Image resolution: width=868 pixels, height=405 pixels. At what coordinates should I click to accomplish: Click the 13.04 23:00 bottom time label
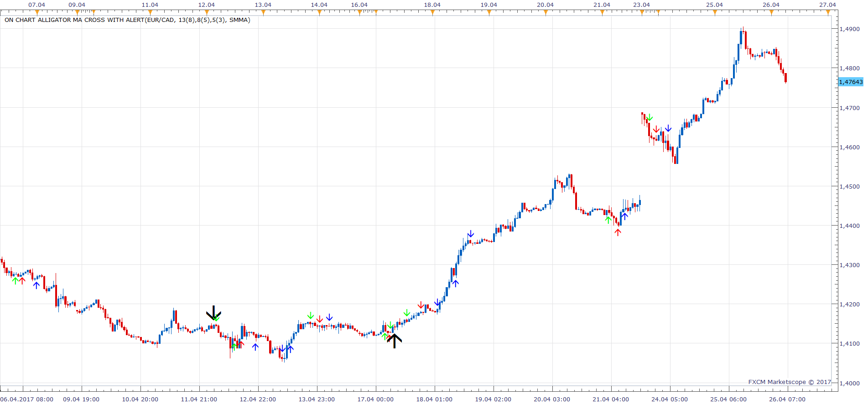coord(317,399)
